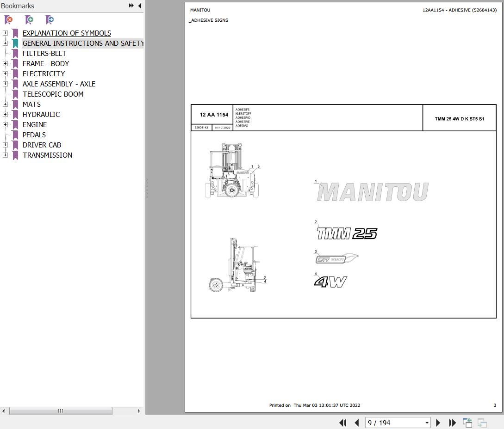
Task: Jump to the last page
Action: tap(452, 423)
